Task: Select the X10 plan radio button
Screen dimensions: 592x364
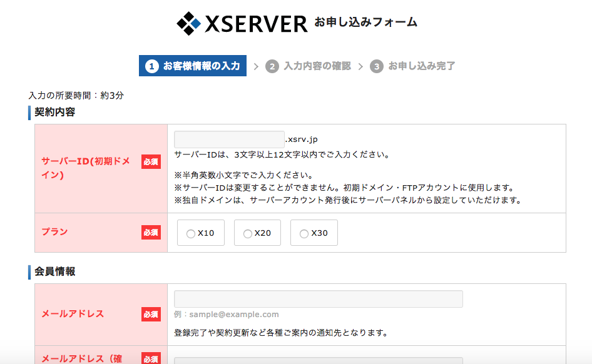Action: click(191, 234)
